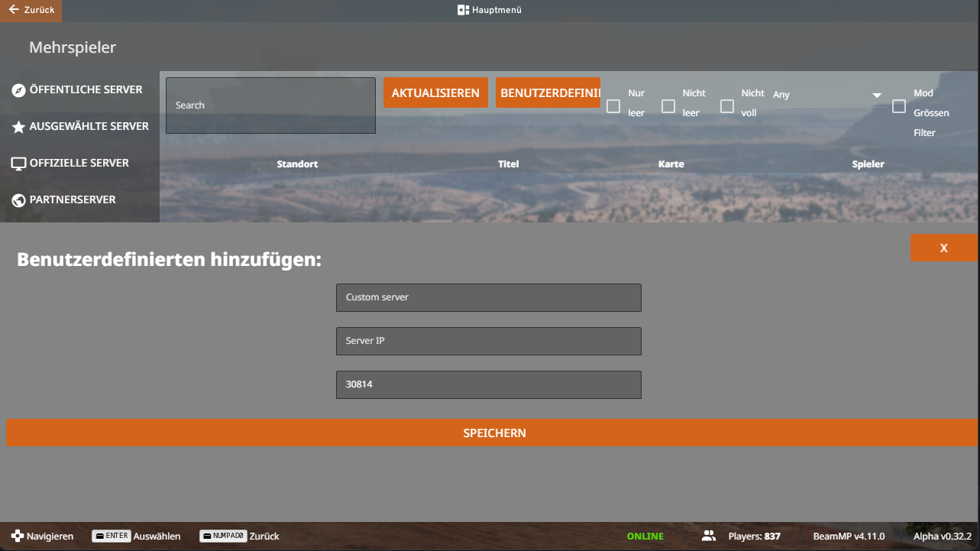Close the add custom server panel with X
Image resolution: width=980 pixels, height=551 pixels.
tap(943, 248)
